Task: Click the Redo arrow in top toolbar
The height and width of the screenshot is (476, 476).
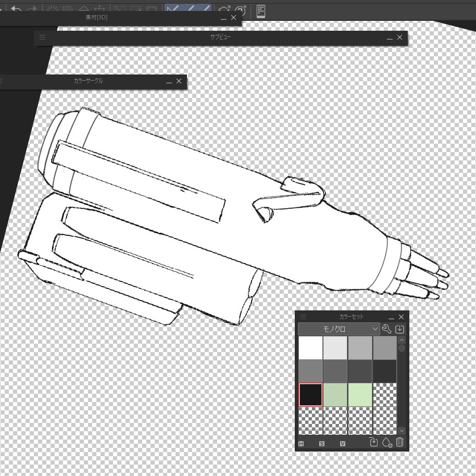Action: 32,9
